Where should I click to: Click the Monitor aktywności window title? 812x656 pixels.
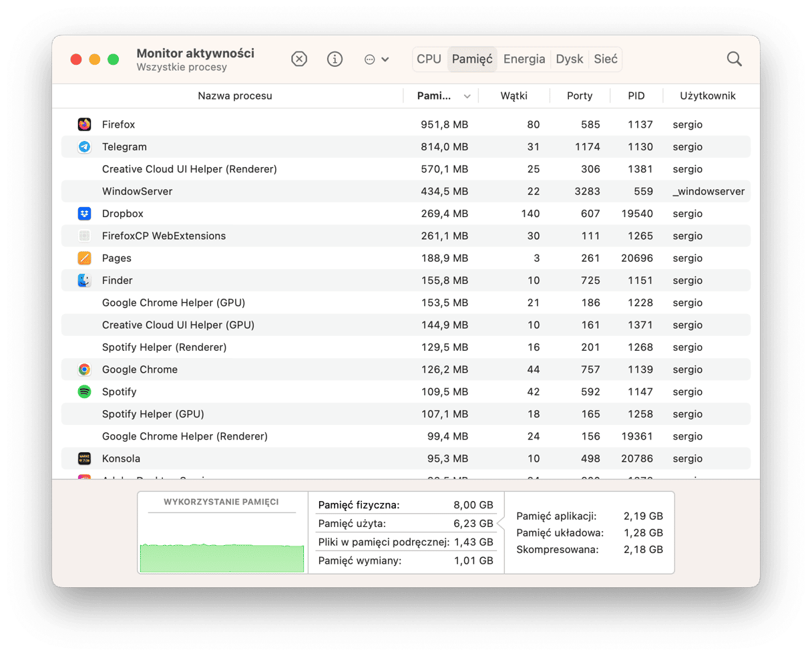coord(196,53)
